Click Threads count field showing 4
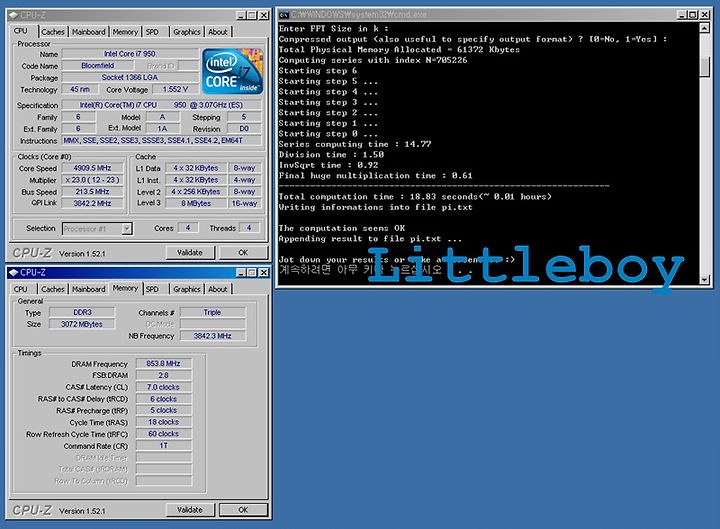This screenshot has width=720, height=529. click(249, 228)
